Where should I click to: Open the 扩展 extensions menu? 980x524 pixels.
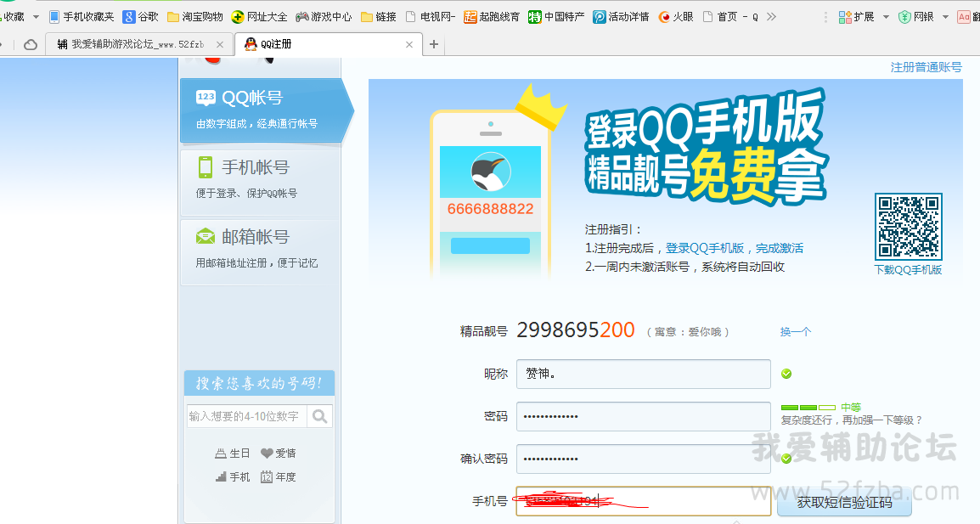point(856,17)
